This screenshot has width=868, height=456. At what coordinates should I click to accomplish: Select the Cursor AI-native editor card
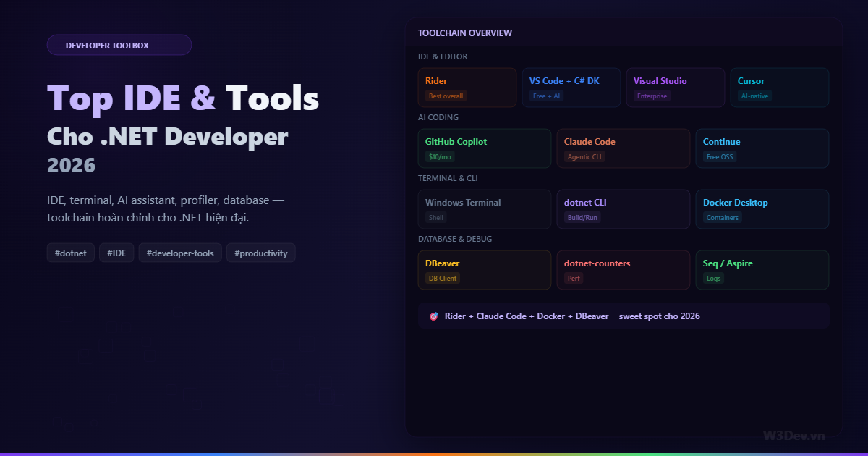pos(779,87)
